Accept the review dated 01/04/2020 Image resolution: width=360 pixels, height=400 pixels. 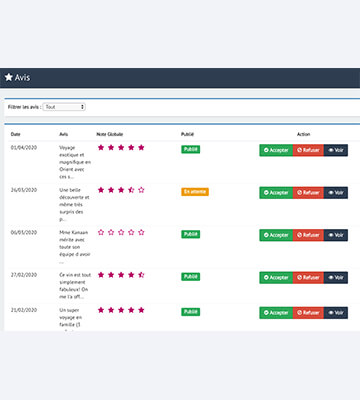276,150
